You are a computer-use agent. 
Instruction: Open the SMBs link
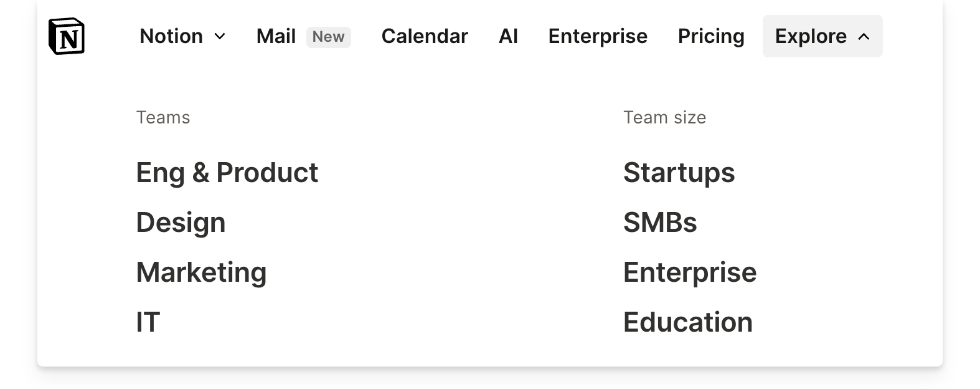coord(660,223)
